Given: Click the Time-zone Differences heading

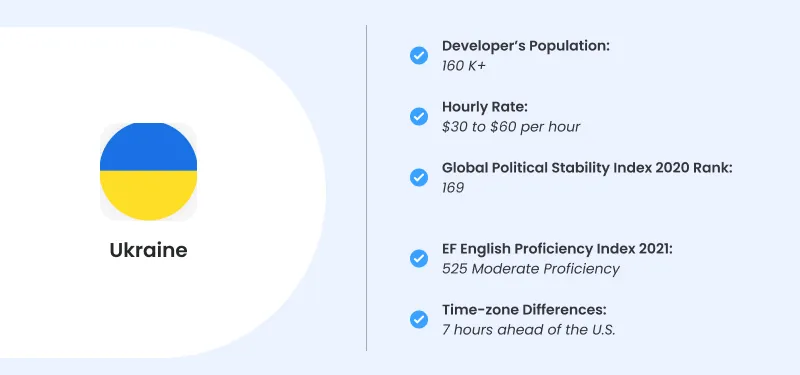Looking at the screenshot, I should coord(524,310).
